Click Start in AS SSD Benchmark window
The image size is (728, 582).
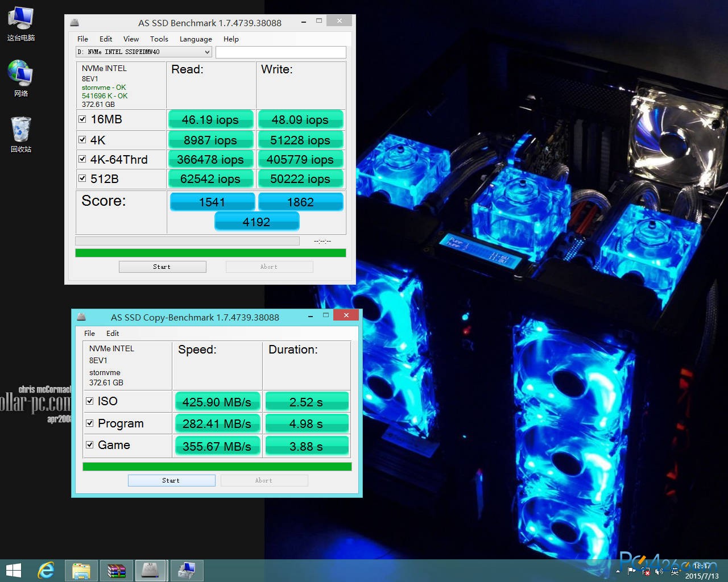point(162,267)
